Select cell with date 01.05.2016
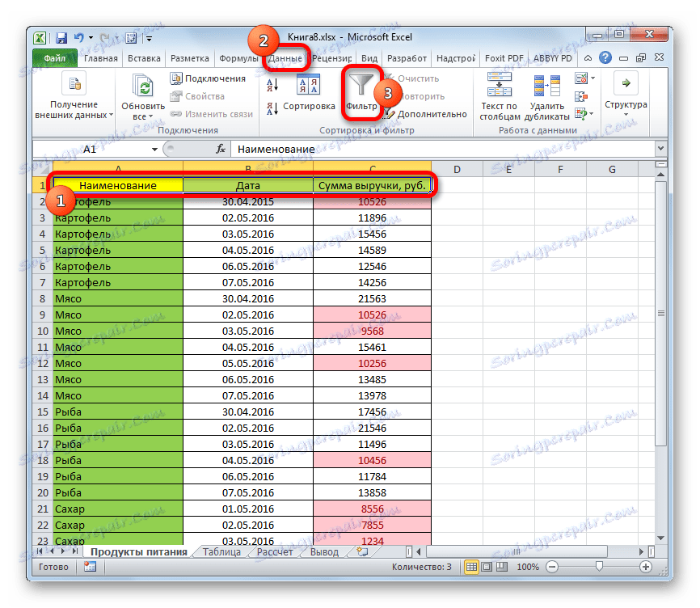 coord(248,509)
